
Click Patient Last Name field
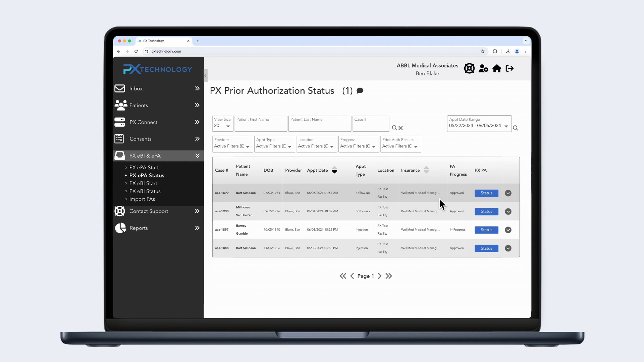(320, 123)
